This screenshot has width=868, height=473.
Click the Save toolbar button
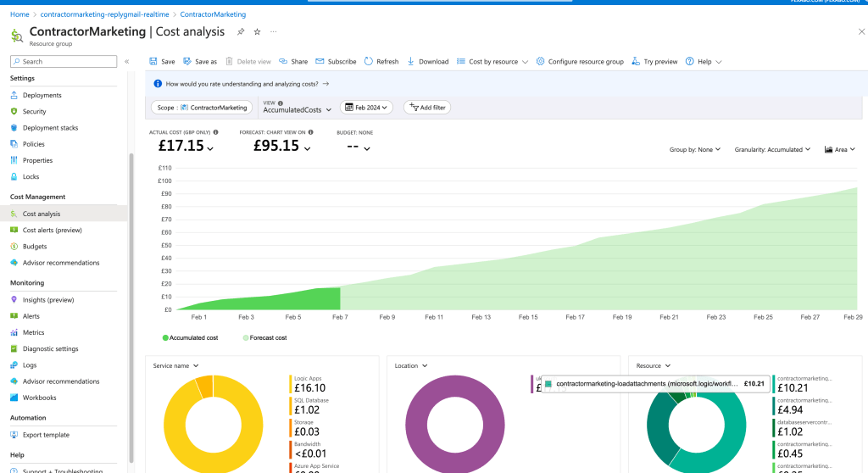pyautogui.click(x=162, y=62)
